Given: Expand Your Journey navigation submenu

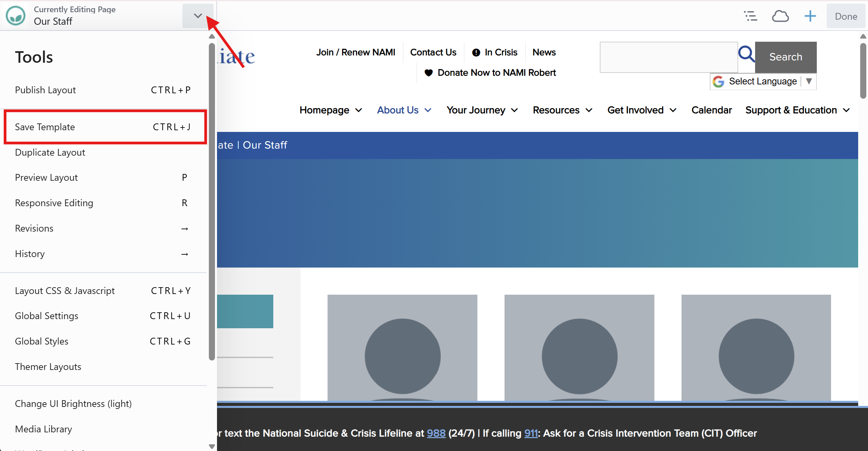Looking at the screenshot, I should [514, 110].
